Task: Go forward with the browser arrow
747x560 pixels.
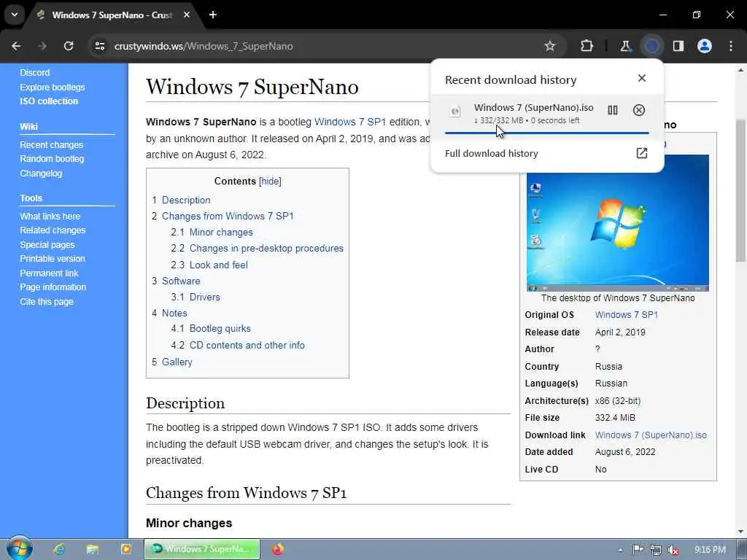Action: pos(42,46)
